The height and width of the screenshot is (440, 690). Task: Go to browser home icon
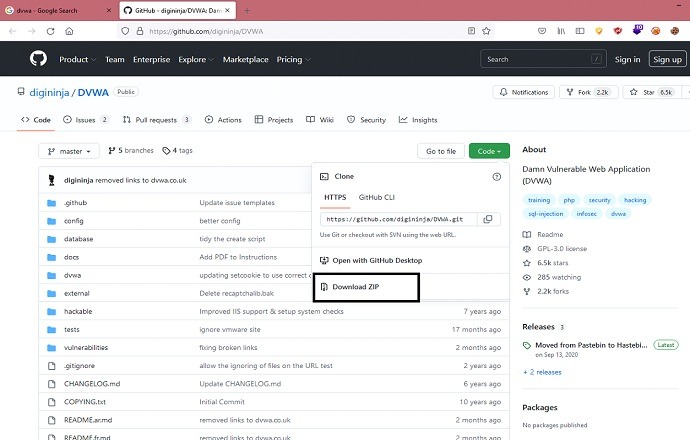tap(69, 31)
